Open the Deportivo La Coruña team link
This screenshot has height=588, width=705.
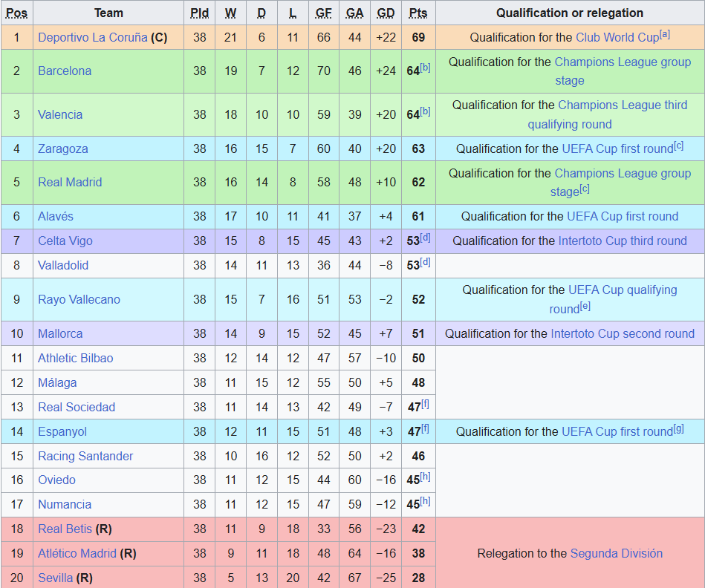point(93,37)
